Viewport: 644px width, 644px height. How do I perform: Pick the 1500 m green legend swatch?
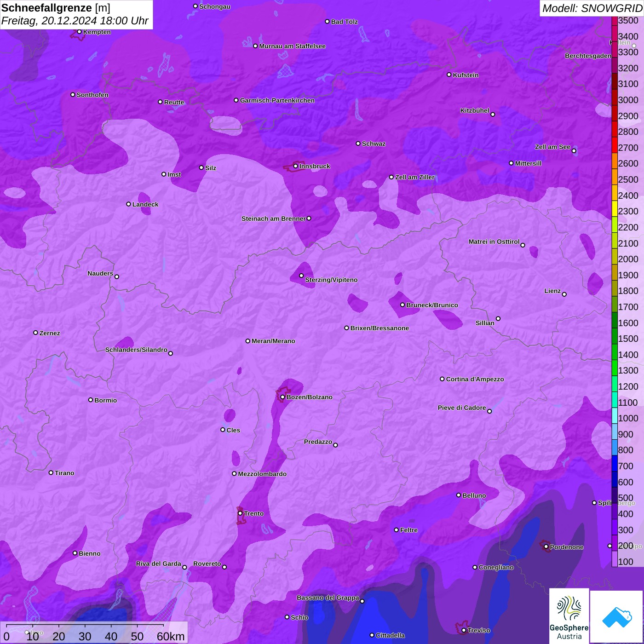pyautogui.click(x=615, y=336)
